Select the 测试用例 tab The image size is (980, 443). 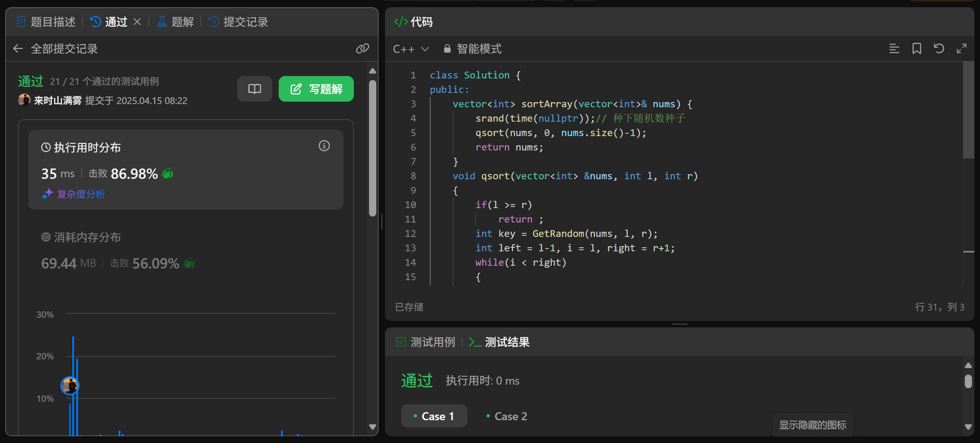(426, 342)
